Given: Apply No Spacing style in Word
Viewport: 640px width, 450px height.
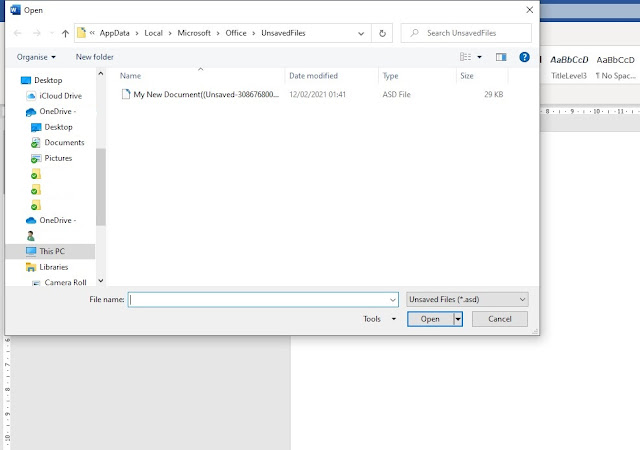Looking at the screenshot, I should pyautogui.click(x=616, y=67).
